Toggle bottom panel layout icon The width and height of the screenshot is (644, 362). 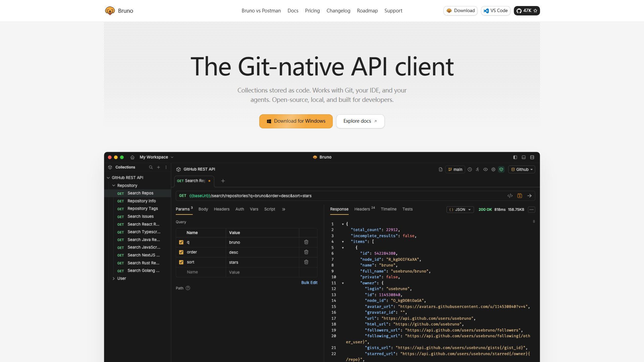[524, 157]
